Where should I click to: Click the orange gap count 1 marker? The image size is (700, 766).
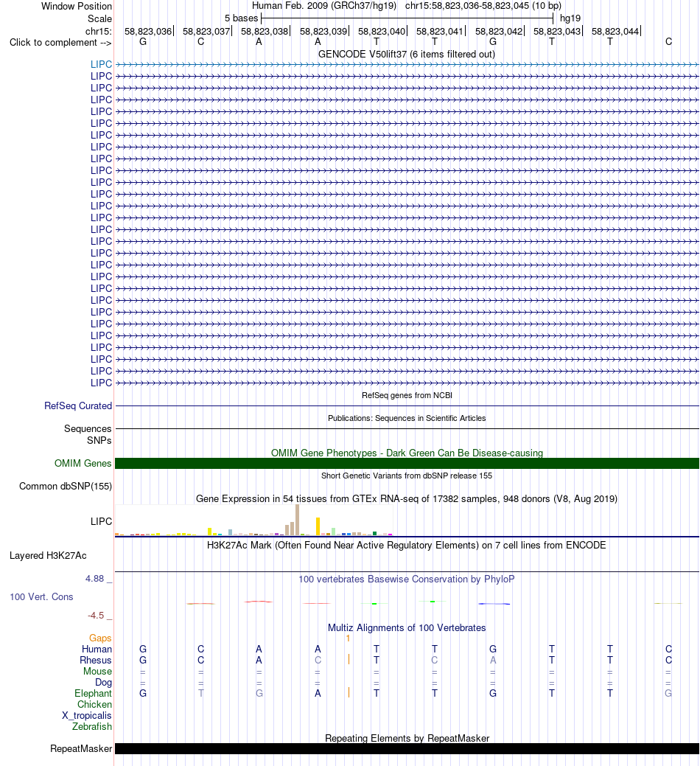[348, 638]
